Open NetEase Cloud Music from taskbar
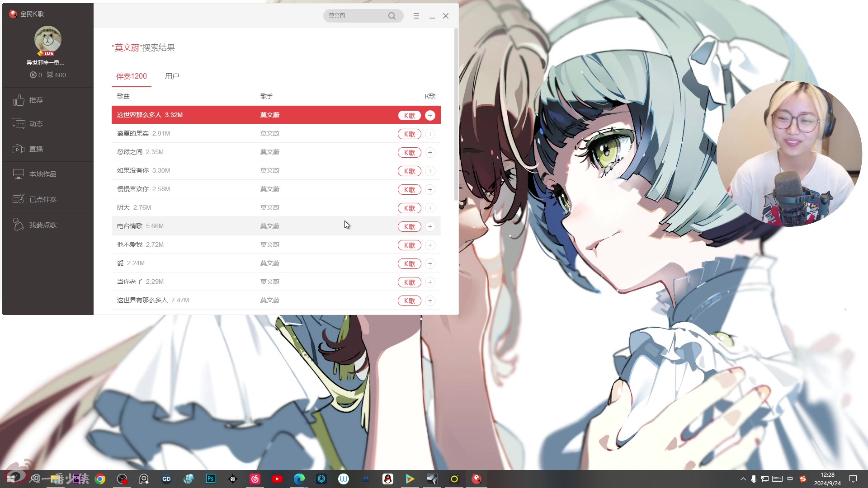 (255, 479)
